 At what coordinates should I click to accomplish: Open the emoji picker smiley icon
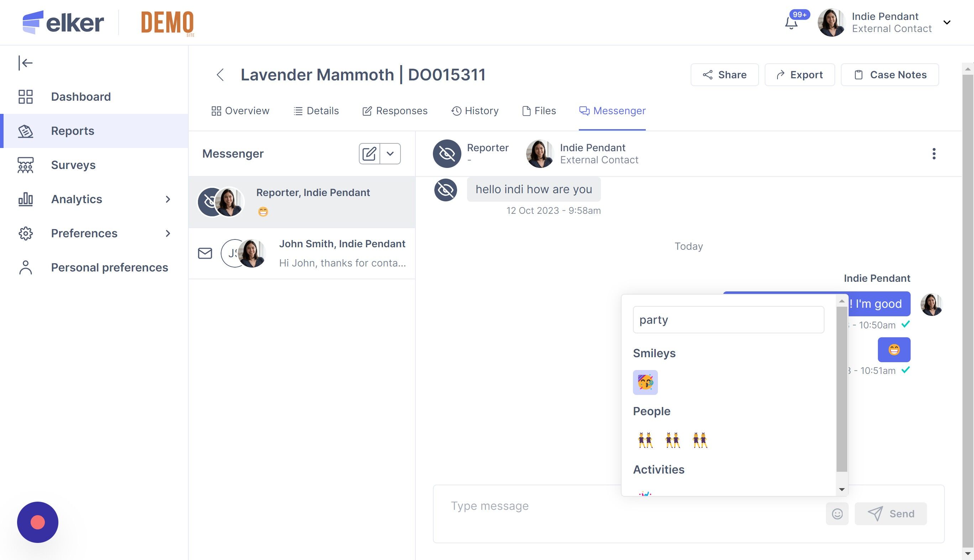(837, 514)
